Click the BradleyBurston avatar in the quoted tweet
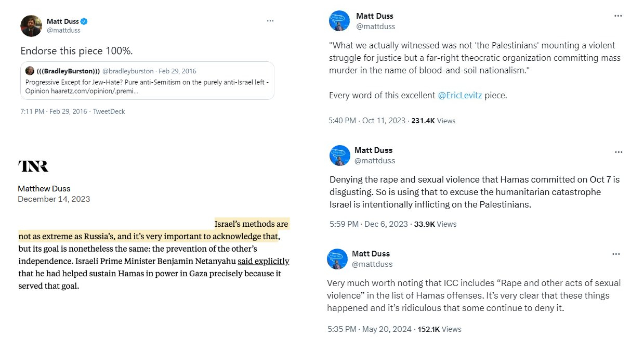 (x=30, y=71)
